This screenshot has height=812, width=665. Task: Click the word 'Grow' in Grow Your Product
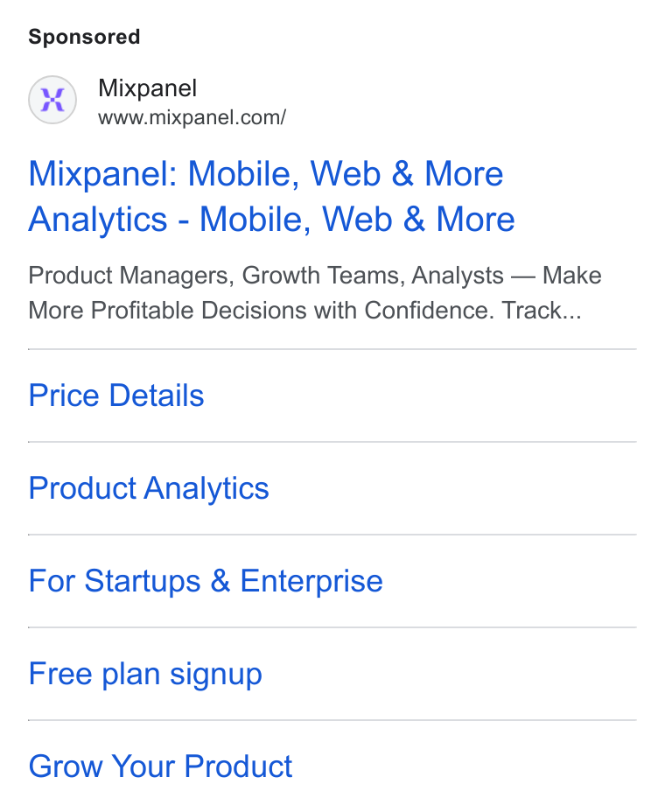click(66, 766)
